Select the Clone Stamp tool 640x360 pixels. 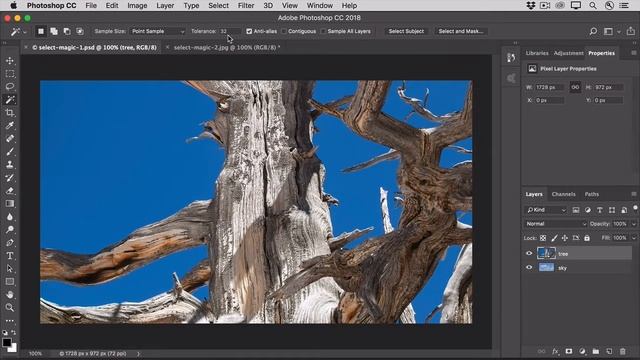10,164
